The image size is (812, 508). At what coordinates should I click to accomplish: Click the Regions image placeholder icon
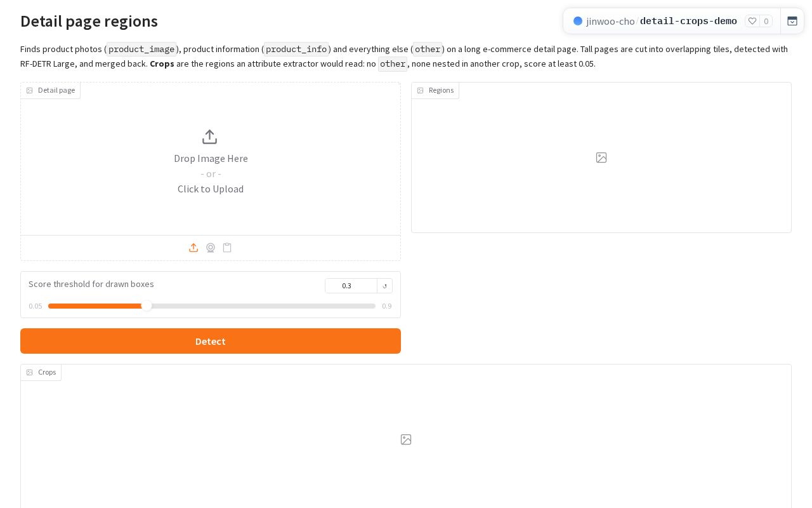click(601, 157)
